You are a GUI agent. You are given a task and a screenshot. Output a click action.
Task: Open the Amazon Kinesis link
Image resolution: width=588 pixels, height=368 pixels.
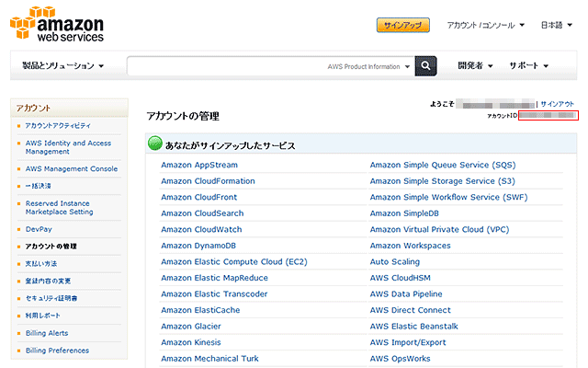tap(191, 342)
